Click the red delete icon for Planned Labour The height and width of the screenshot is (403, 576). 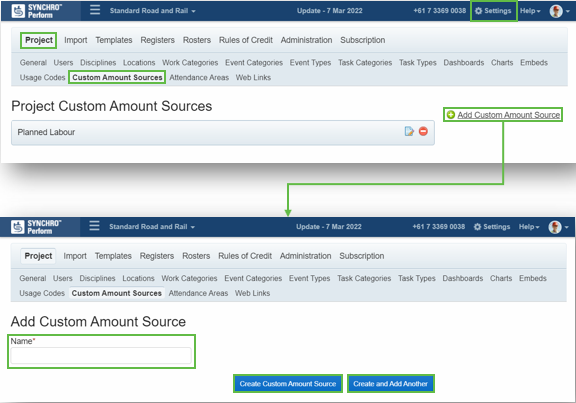pyautogui.click(x=423, y=131)
